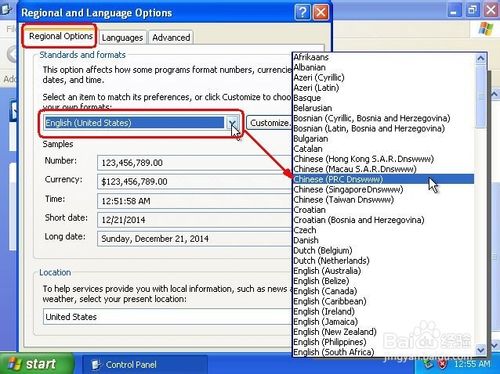Viewport: 500px width, 374px height.
Task: Click the Customize button
Action: (269, 123)
